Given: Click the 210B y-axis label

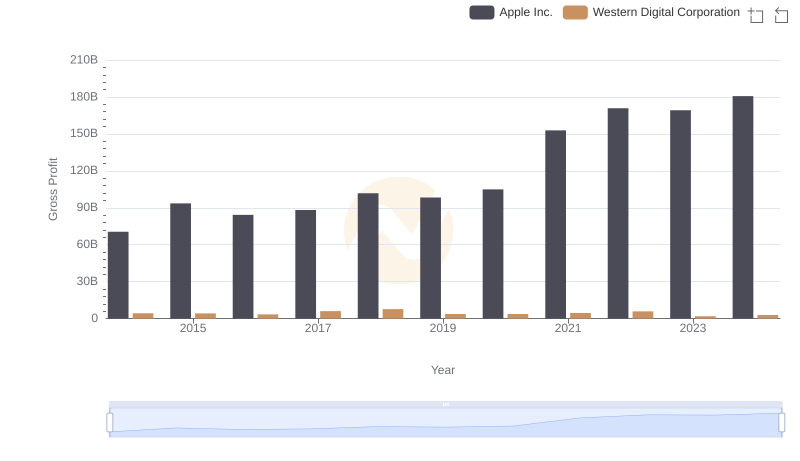Looking at the screenshot, I should [84, 60].
